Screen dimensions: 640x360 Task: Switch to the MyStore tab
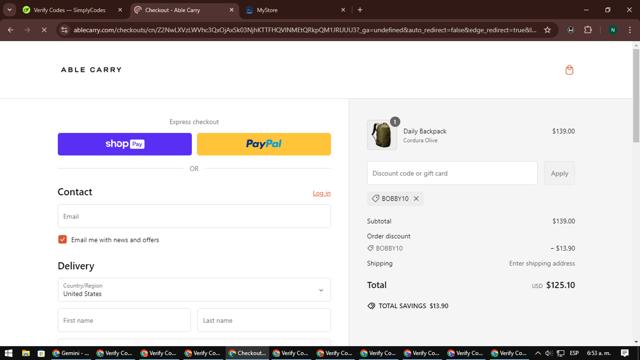click(296, 10)
